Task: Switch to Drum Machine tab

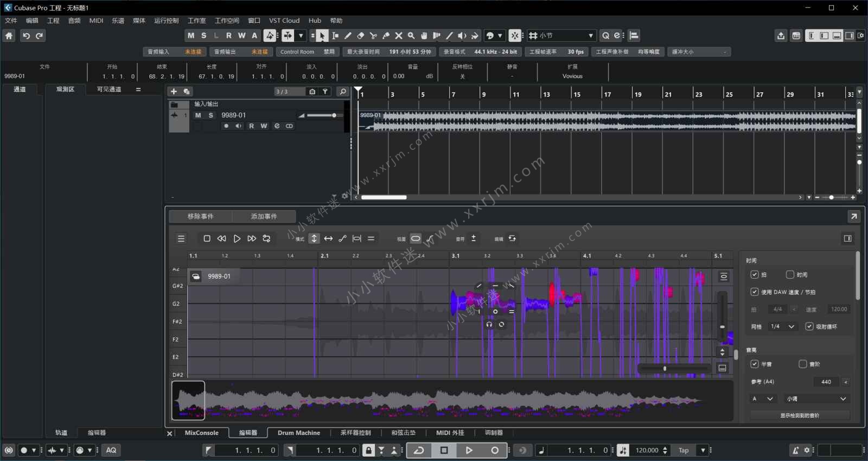Action: click(x=299, y=433)
